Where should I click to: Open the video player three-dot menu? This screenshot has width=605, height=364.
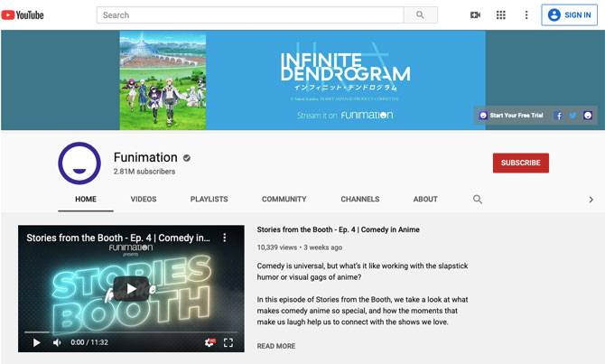[225, 238]
